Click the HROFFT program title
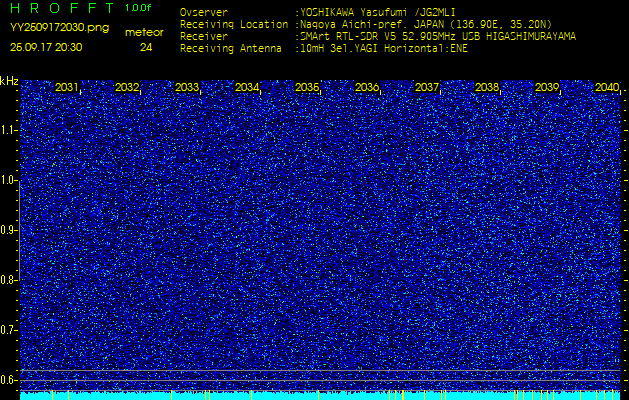This screenshot has width=629, height=400. click(63, 8)
